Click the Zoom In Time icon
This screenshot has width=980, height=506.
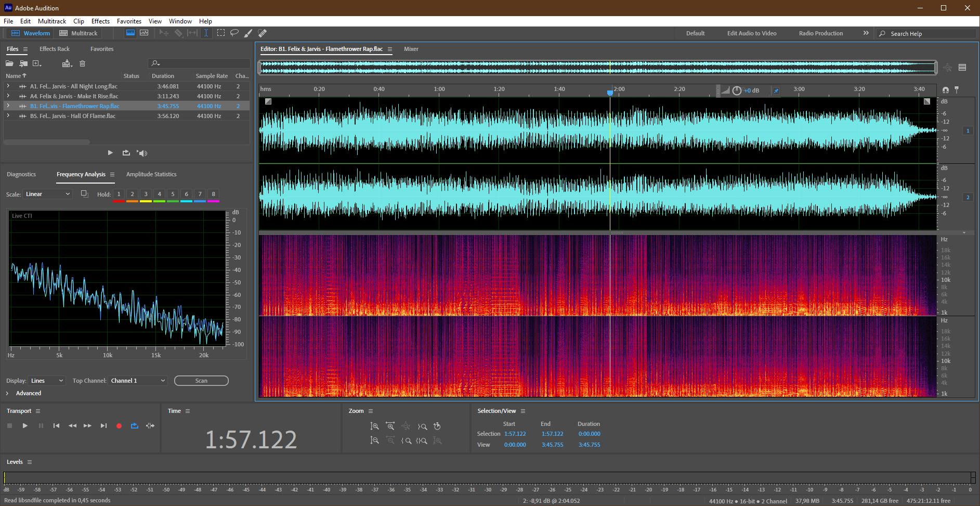tap(390, 426)
